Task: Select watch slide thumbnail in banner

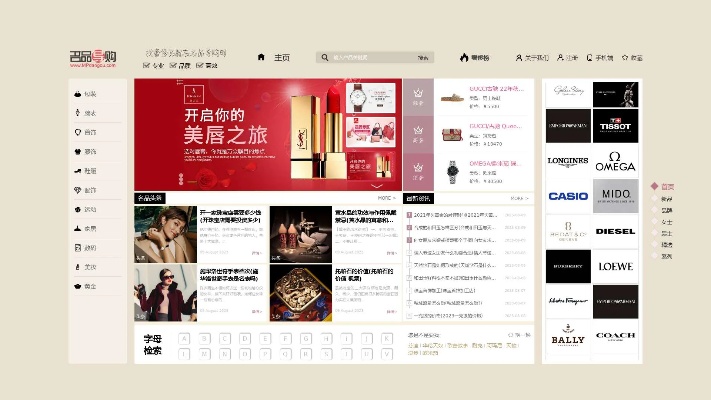Action: click(370, 98)
